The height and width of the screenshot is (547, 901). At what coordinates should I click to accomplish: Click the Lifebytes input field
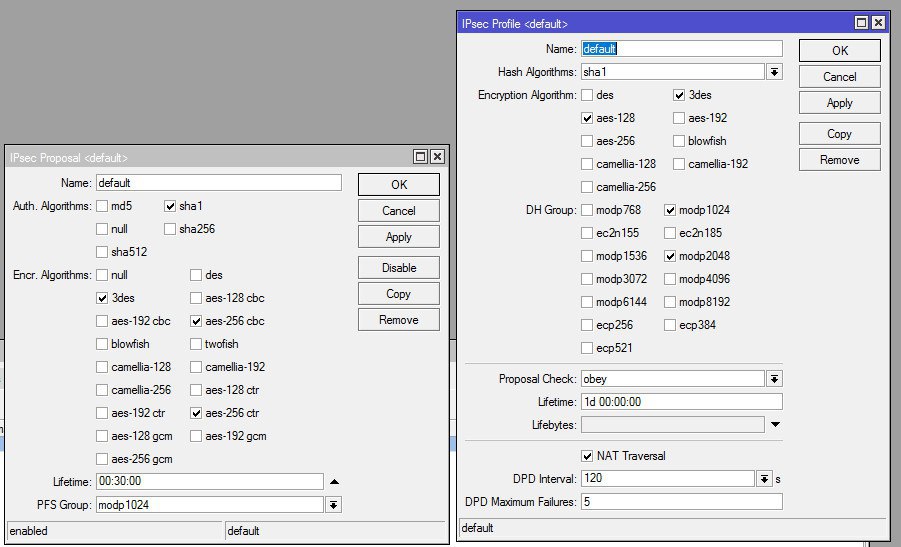click(x=673, y=425)
